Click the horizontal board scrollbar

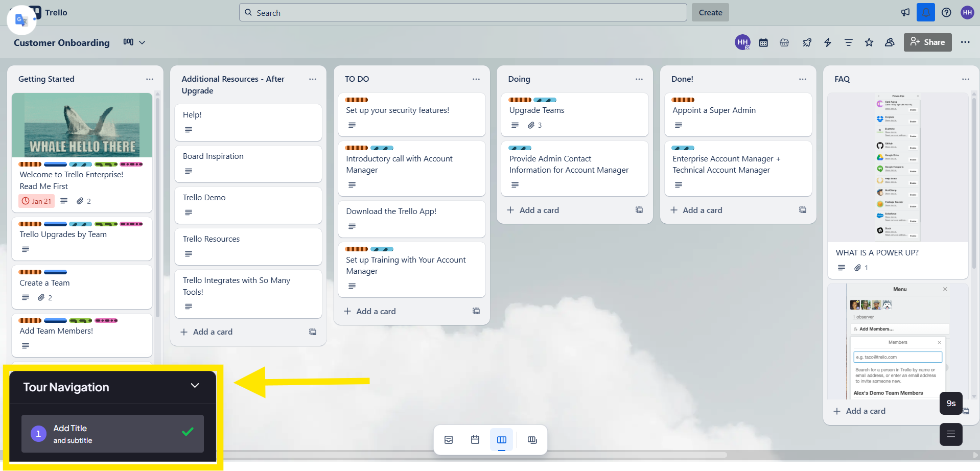pyautogui.click(x=475, y=454)
